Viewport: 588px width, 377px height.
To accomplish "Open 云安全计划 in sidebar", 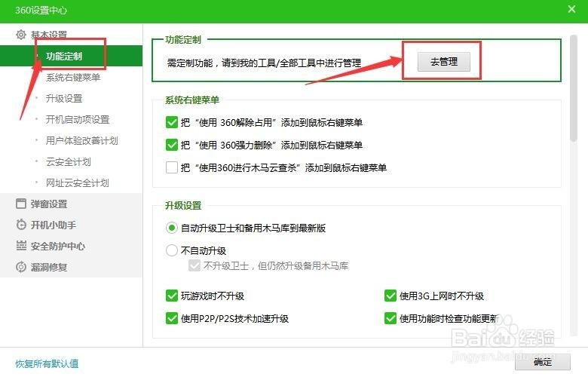I will (69, 161).
